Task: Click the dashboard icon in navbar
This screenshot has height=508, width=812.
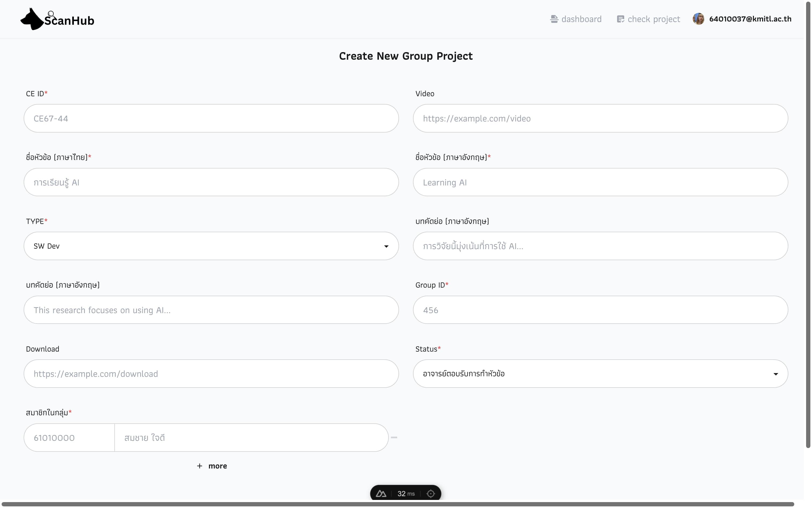Action: pos(554,19)
